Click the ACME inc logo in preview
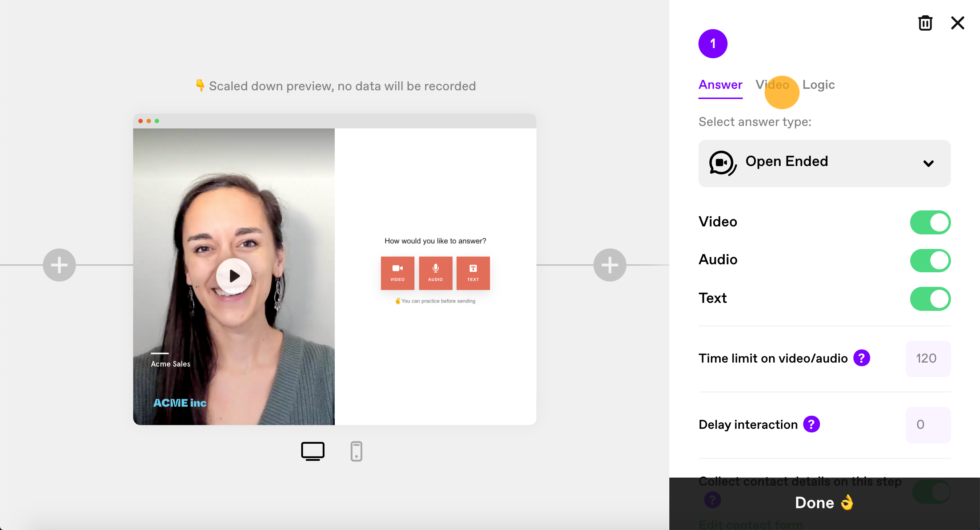The image size is (980, 530). (x=180, y=403)
